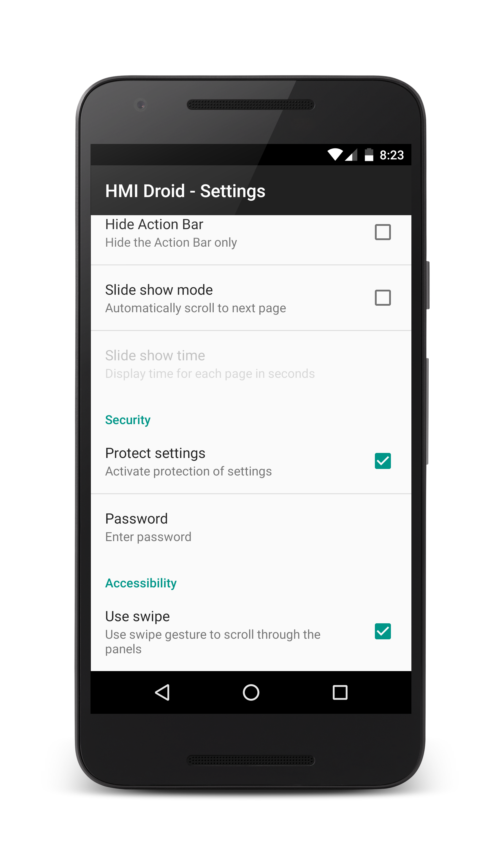The height and width of the screenshot is (864, 504).
Task: Tap 'Activate protection of settings' description
Action: click(x=188, y=471)
